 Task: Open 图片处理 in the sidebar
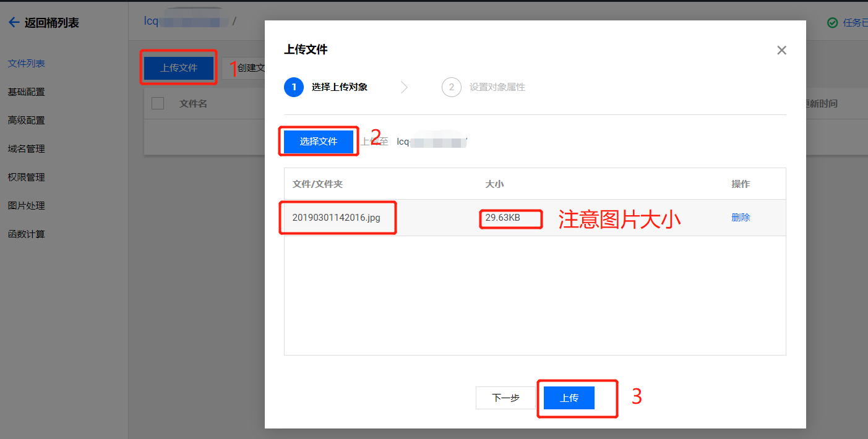(25, 205)
